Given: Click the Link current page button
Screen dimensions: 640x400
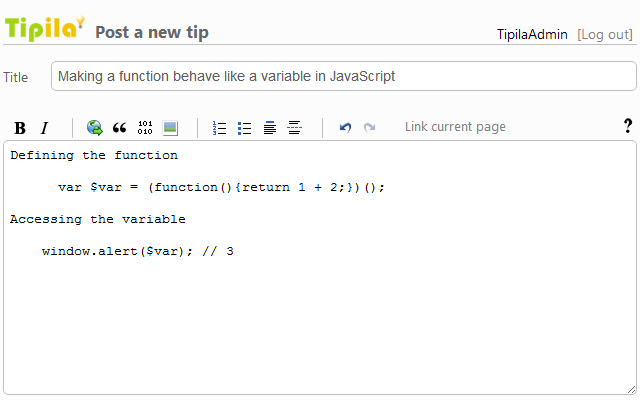Looking at the screenshot, I should click(455, 127).
